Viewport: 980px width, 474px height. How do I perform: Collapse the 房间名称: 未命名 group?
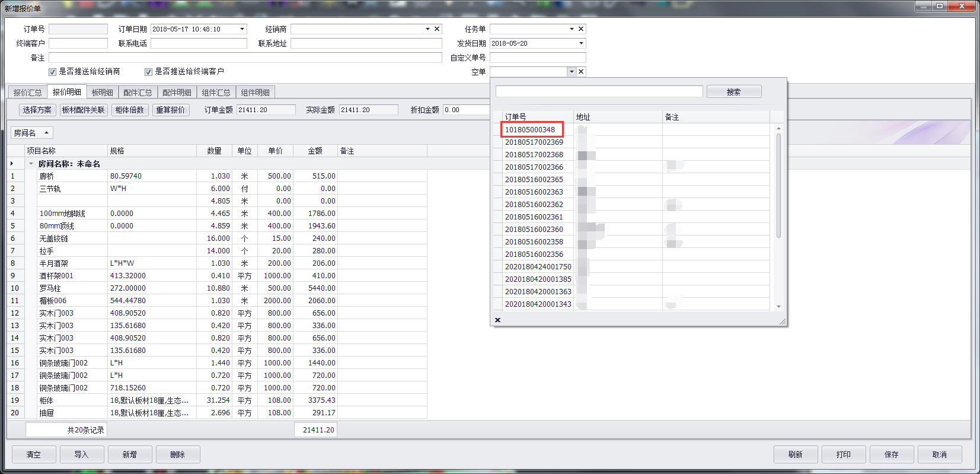pyautogui.click(x=31, y=164)
